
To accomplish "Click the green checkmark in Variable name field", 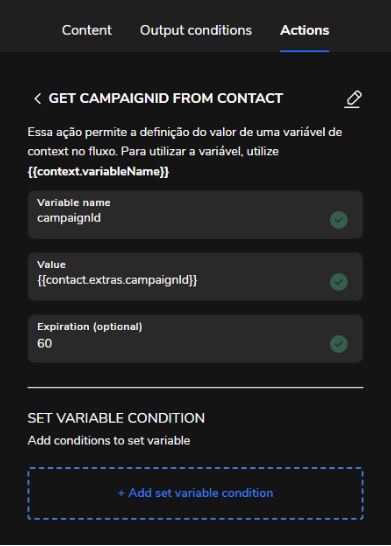I will point(338,220).
